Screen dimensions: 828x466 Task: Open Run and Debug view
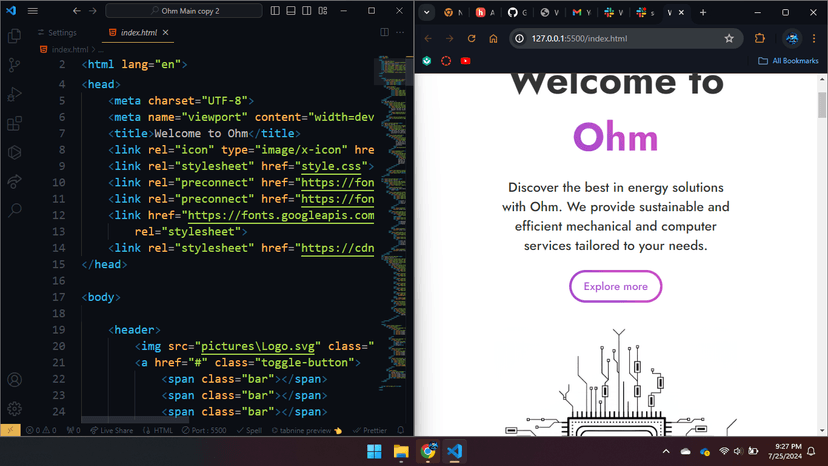click(14, 95)
